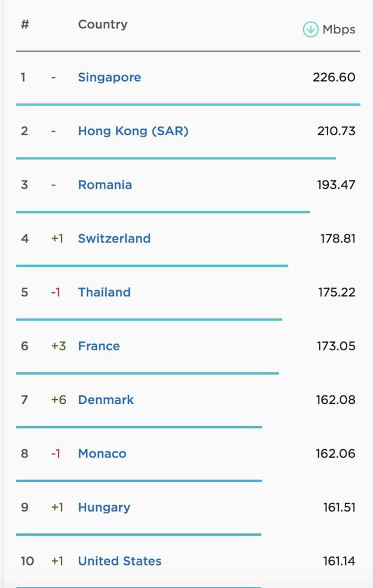Open the Hong Kong (SAR) link
This screenshot has width=373, height=588.
(133, 131)
